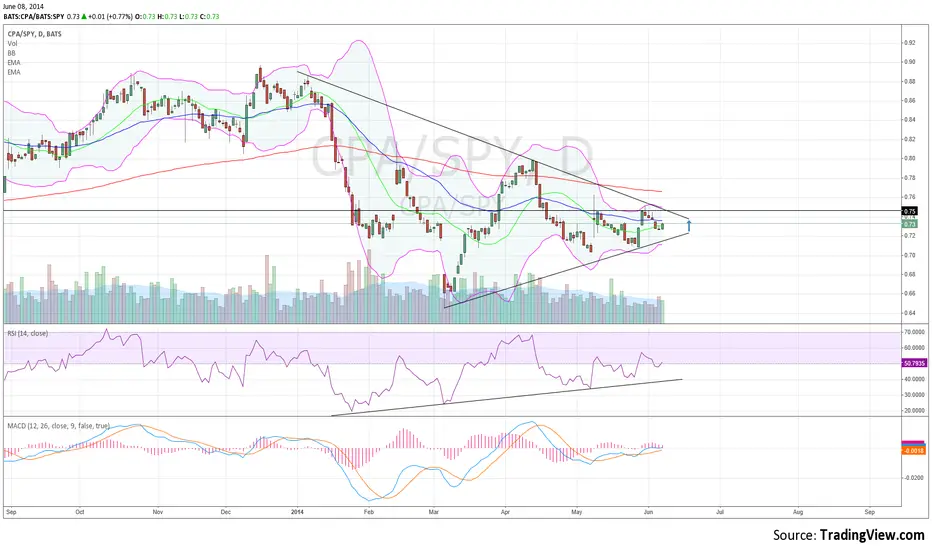Screen dimensions: 932x550
Task: Click the 'MACD (12, 26, close, 9, false, true)' label
Action: 58,426
